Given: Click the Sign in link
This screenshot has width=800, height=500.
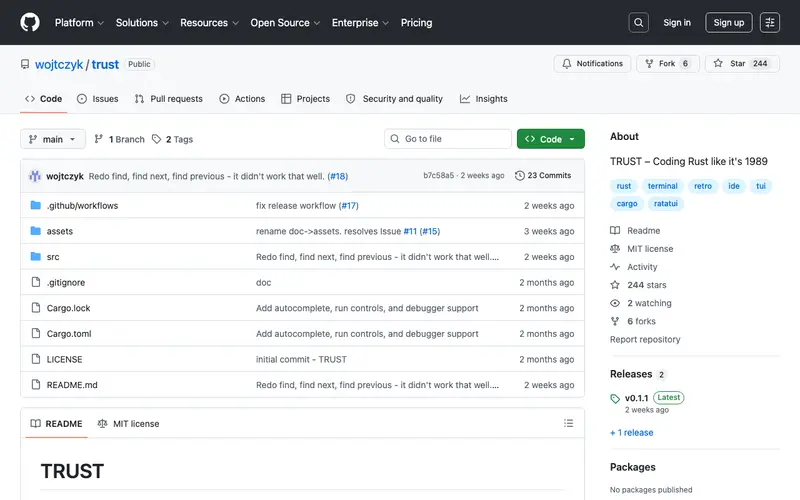Looking at the screenshot, I should coord(677,22).
